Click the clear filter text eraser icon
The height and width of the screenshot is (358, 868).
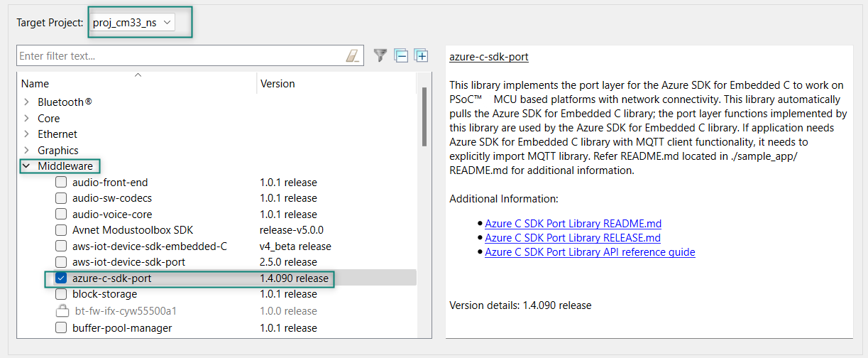[x=353, y=56]
